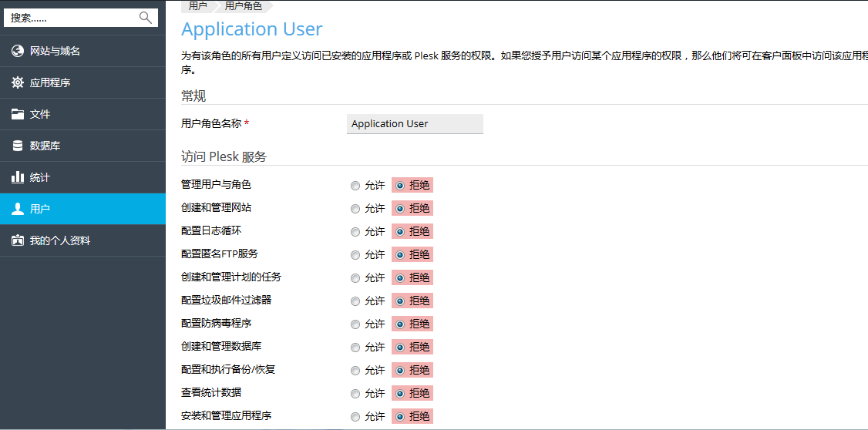Select 允许 for 查看统计数据

355,394
